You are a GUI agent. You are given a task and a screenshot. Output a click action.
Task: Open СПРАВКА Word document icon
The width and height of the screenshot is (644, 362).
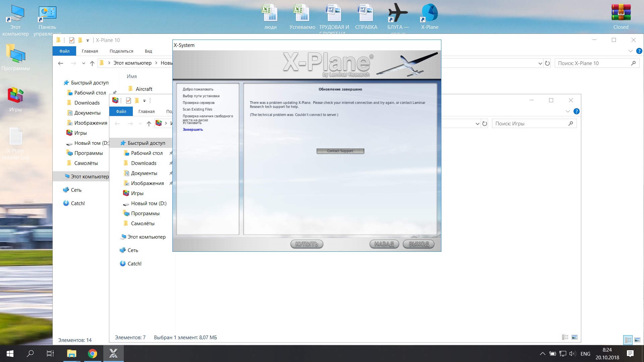click(x=366, y=17)
